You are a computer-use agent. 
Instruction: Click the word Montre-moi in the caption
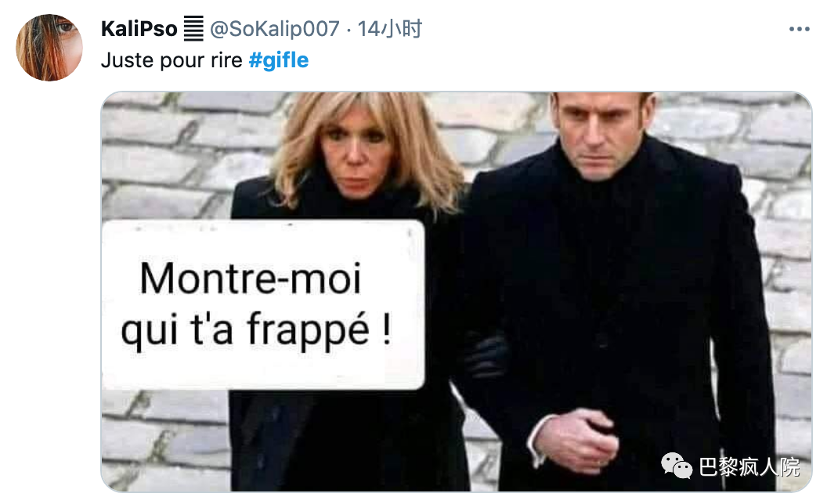(250, 279)
